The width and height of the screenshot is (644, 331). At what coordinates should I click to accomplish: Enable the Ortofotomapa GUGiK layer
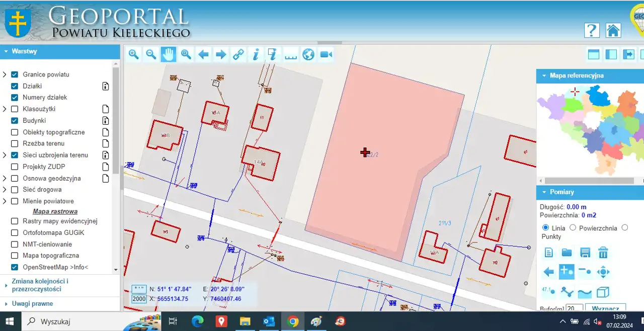15,233
